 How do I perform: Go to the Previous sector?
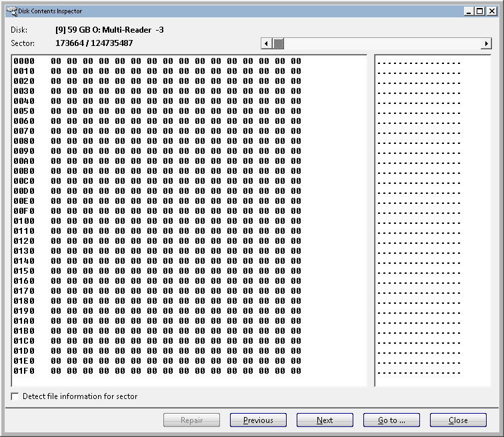pos(258,420)
